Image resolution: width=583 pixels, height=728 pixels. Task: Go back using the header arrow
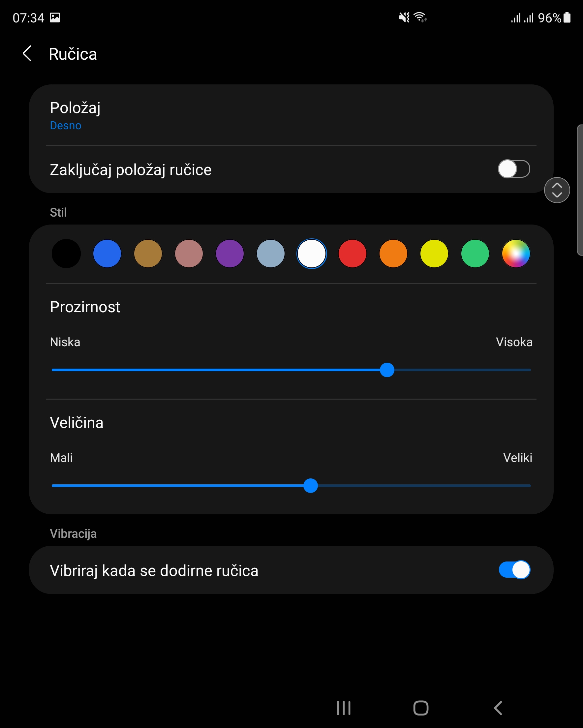click(x=27, y=54)
